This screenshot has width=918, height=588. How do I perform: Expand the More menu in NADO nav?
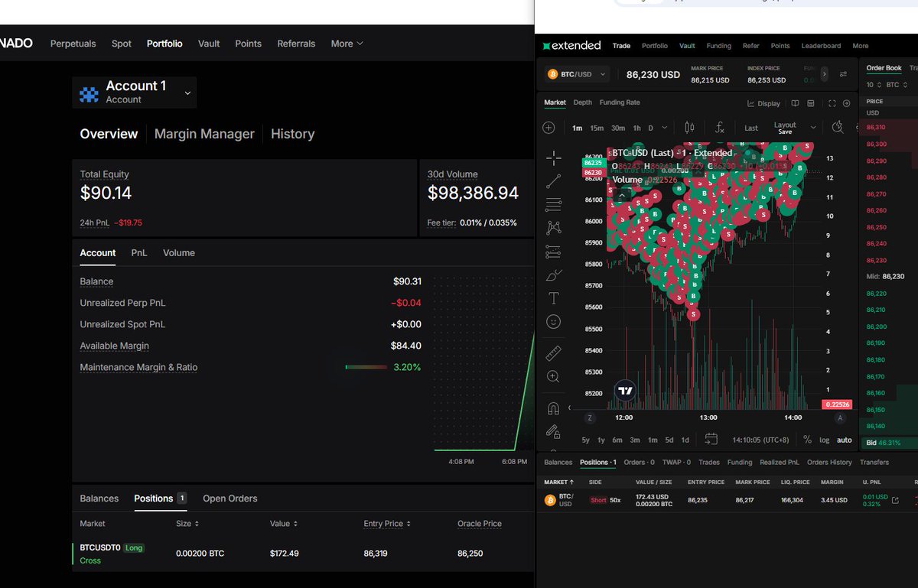click(347, 44)
